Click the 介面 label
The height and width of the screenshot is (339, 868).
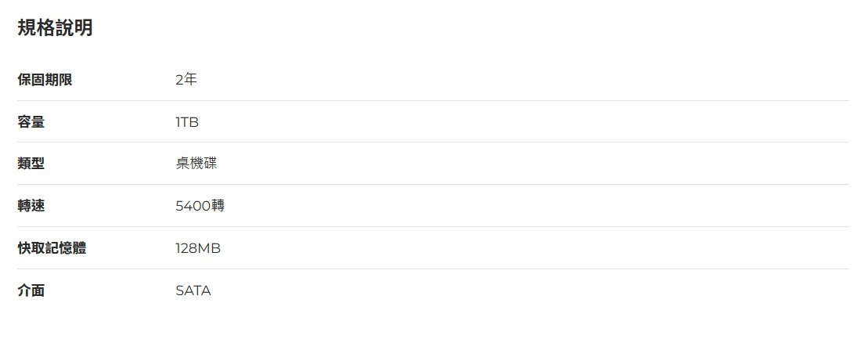click(x=31, y=290)
